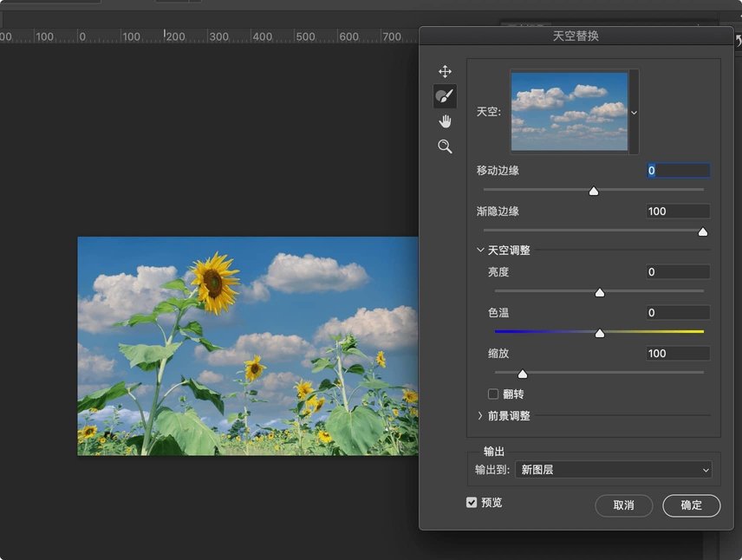
Task: Click the 渐隐边缘 fade edge slider handle
Action: 703,231
